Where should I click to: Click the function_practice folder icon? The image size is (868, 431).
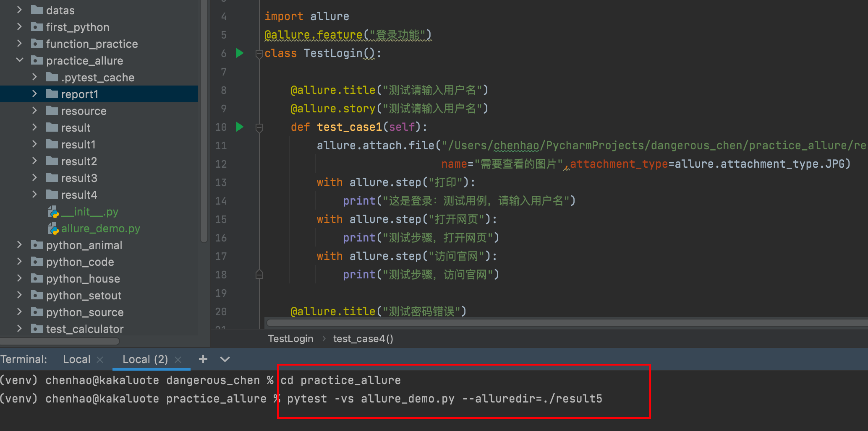37,44
